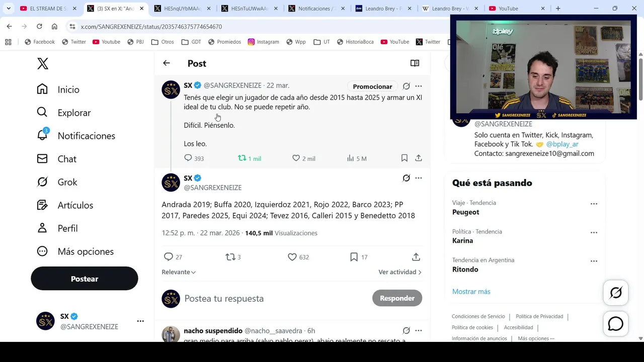
Task: Open more options for Ritondo trend
Action: click(594, 261)
